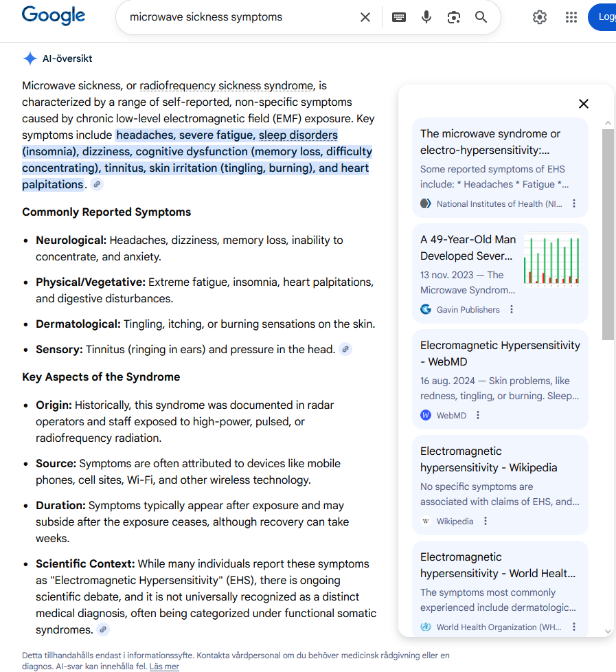Click the 'Scientific Context:' bullet label

tap(85, 564)
